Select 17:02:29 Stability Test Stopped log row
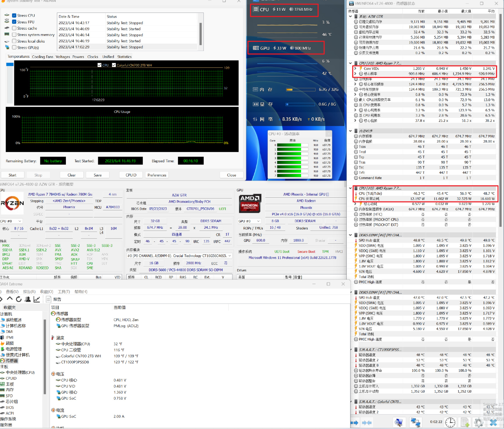Image resolution: width=504 pixels, height=429 pixels. click(128, 47)
